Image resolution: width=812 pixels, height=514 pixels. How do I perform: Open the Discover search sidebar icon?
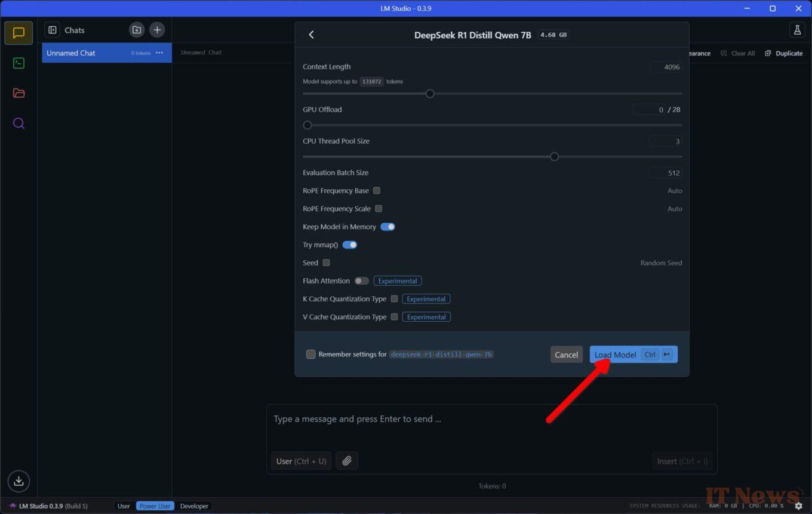coord(19,124)
